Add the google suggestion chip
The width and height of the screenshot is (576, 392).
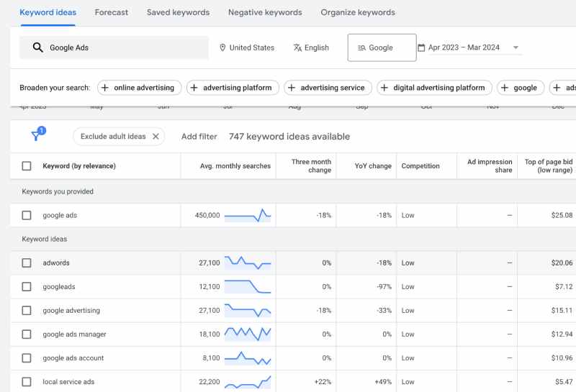point(521,88)
